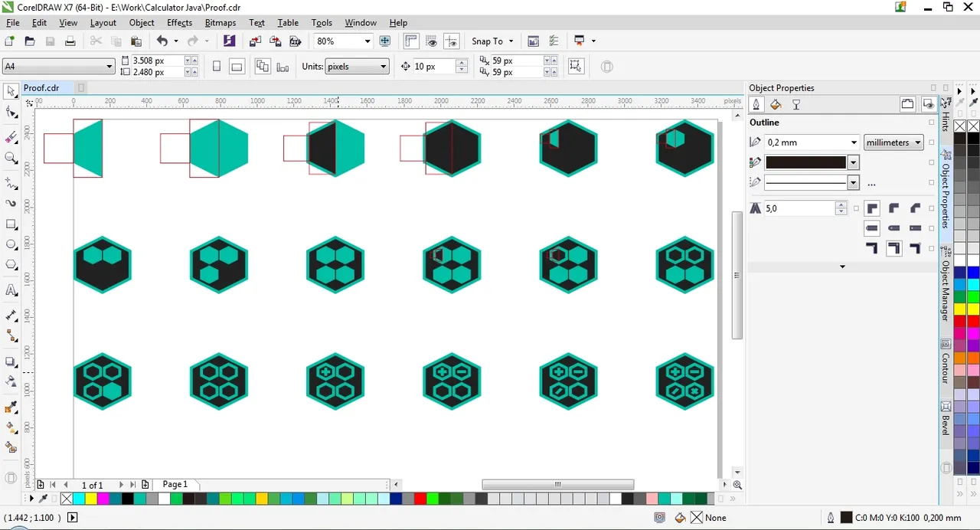This screenshot has width=980, height=530.
Task: Open Snap To dropdown
Action: coord(493,41)
